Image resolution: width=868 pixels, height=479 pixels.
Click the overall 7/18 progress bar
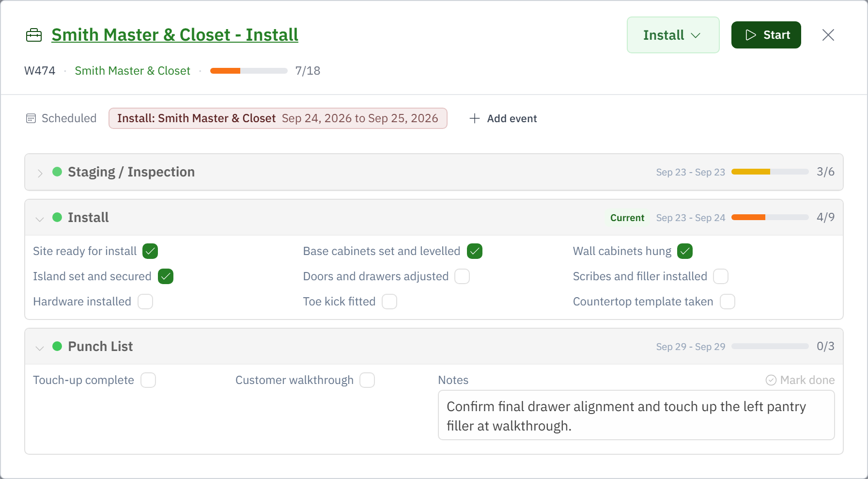coord(249,71)
